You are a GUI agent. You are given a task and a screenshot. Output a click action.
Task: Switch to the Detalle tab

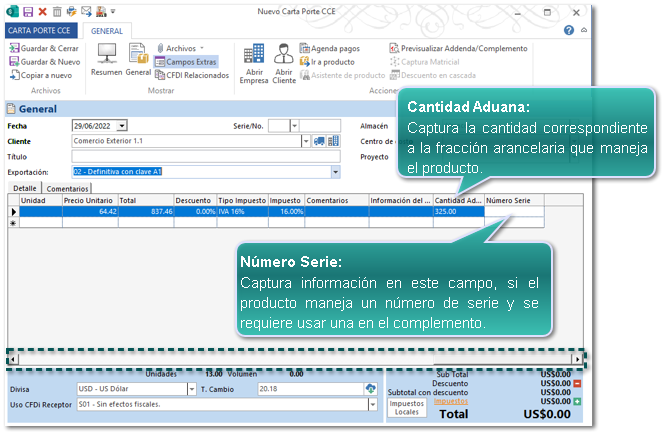pos(25,188)
